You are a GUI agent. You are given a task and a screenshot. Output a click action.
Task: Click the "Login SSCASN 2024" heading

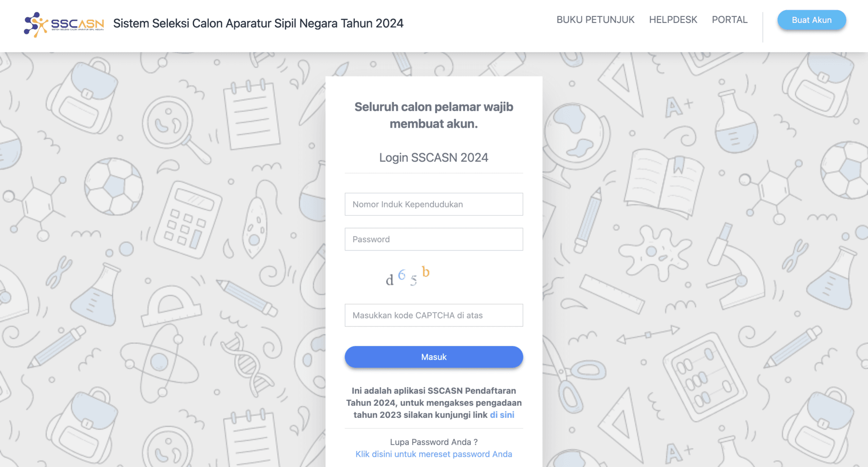click(x=434, y=158)
